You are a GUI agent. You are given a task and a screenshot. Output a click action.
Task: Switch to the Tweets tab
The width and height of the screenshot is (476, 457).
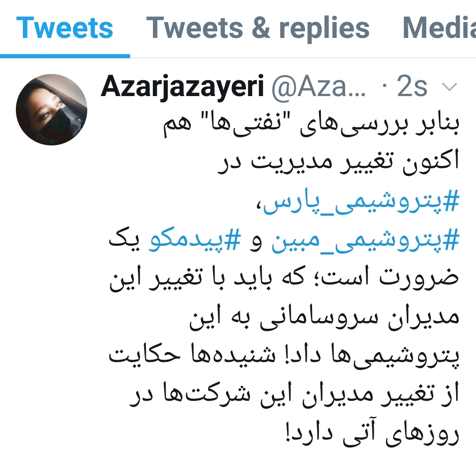[x=64, y=28]
